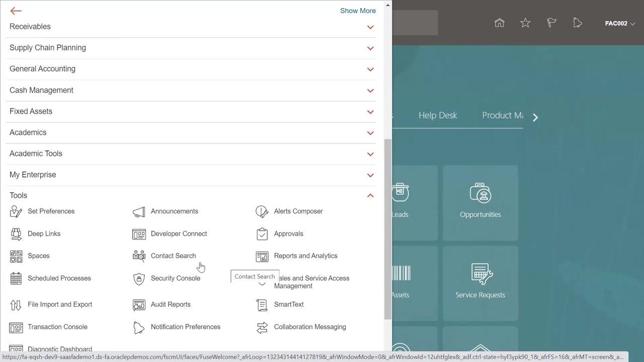Open the Opportunities tile
The image size is (644, 362).
pyautogui.click(x=480, y=203)
